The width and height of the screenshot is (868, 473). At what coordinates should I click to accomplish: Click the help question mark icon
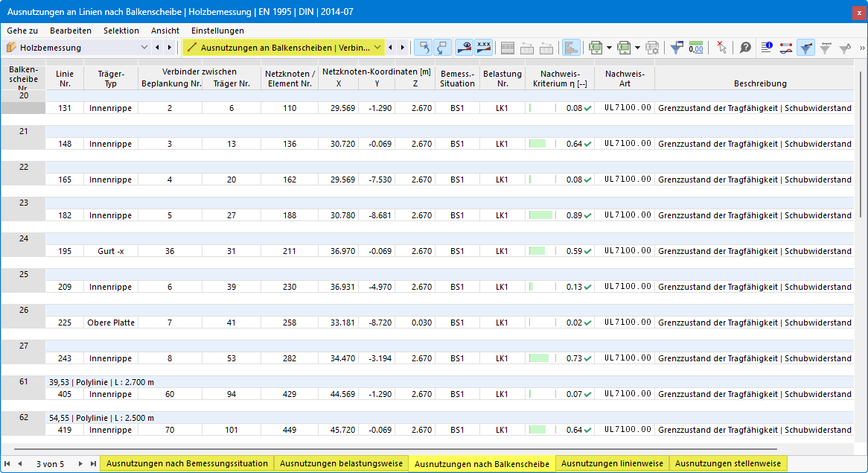coord(745,48)
